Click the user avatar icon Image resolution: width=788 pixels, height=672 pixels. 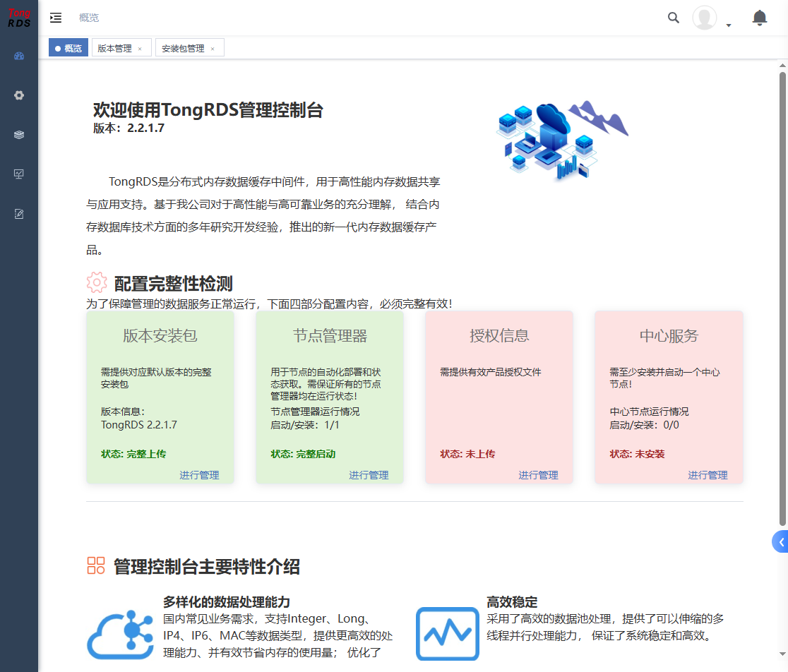pyautogui.click(x=705, y=18)
